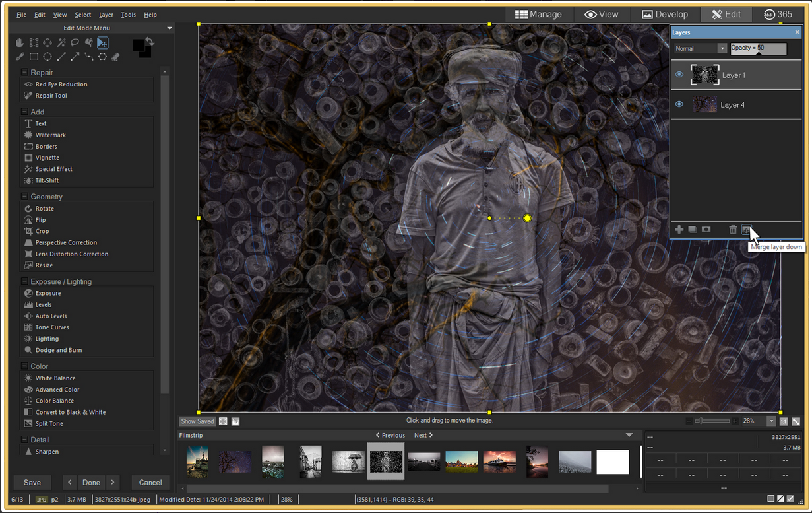Collapse the Repair section
This screenshot has width=812, height=513.
click(24, 73)
